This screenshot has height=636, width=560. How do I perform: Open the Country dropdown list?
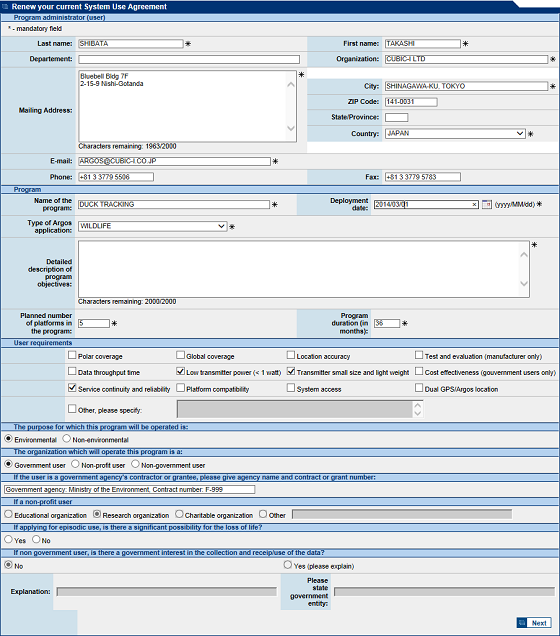(x=520, y=133)
